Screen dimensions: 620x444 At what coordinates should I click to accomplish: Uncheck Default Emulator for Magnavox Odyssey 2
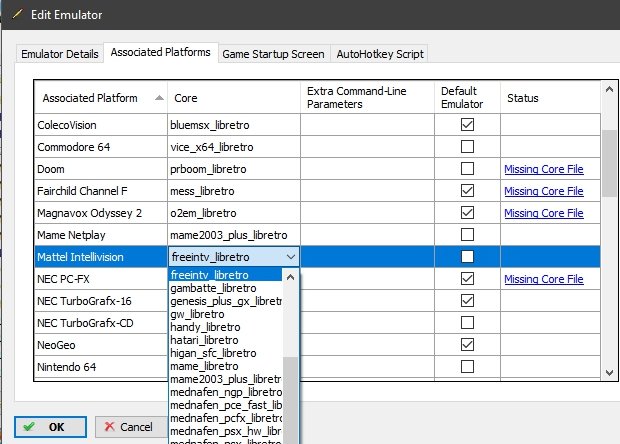[x=467, y=213]
